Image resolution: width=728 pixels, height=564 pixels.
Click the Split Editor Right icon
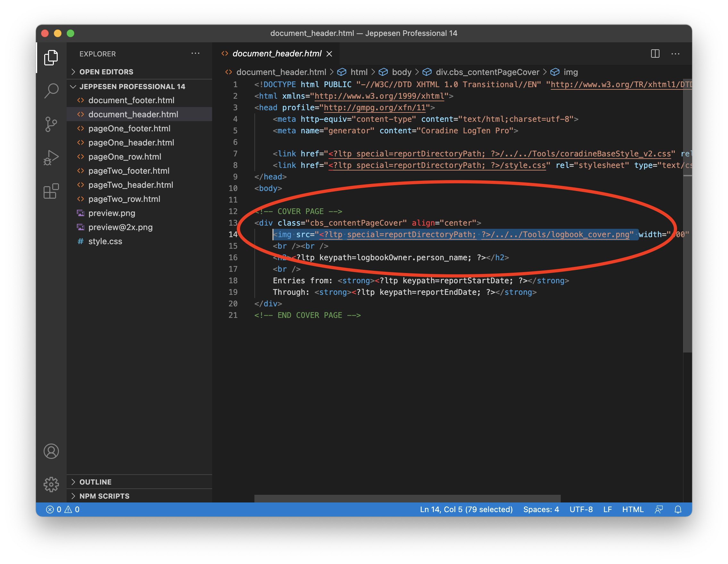(655, 53)
